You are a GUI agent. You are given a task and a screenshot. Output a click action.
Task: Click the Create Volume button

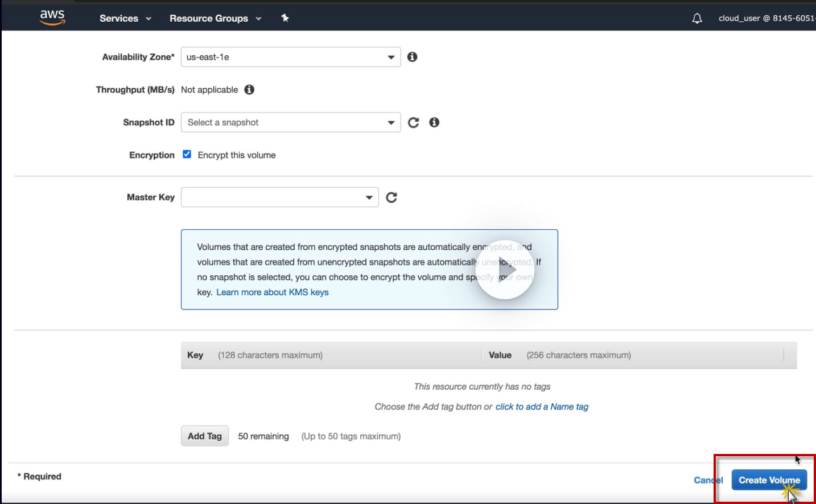[x=769, y=480]
